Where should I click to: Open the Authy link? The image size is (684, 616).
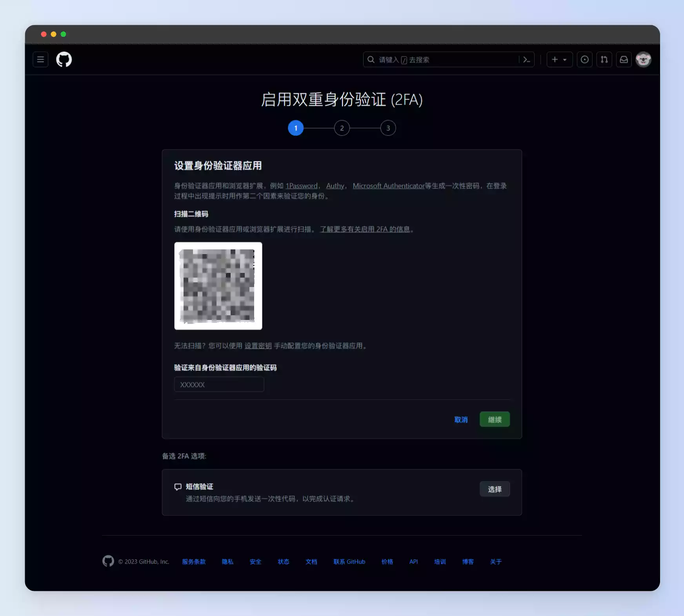tap(335, 186)
